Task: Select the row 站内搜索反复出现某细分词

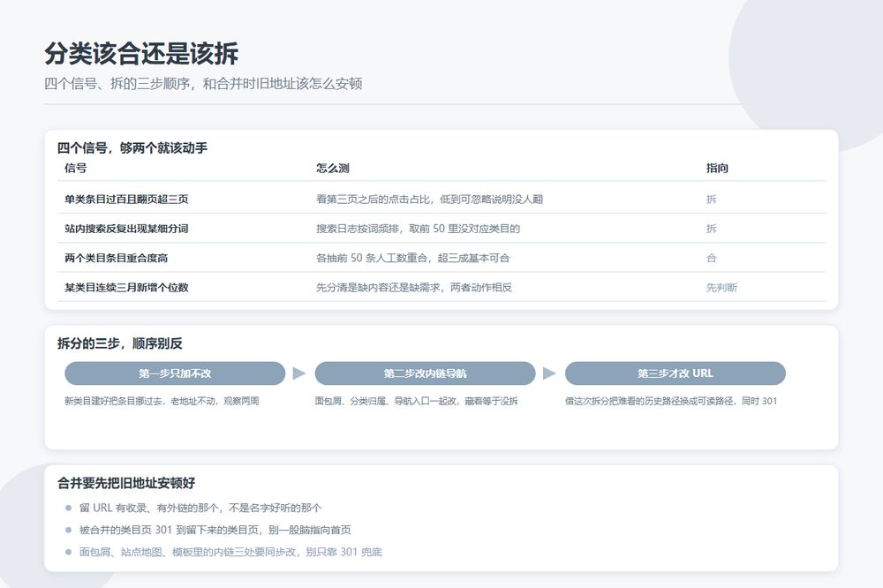Action: pos(441,228)
